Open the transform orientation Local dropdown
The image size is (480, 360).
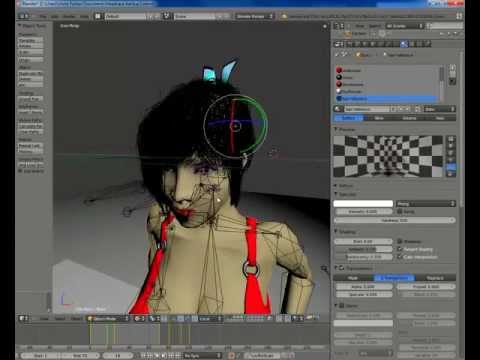pos(211,319)
